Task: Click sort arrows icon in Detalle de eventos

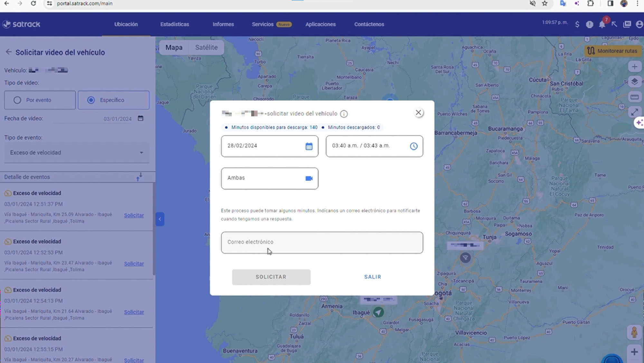Action: (139, 177)
